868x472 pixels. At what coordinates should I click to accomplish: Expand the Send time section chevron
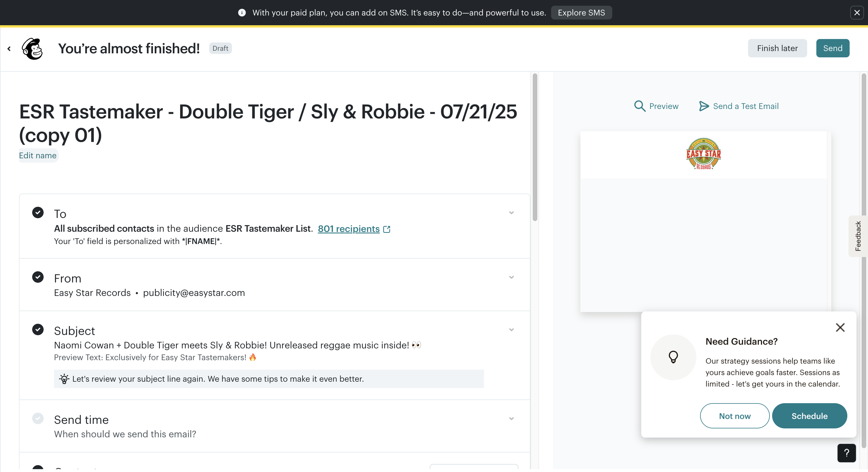pyautogui.click(x=511, y=419)
